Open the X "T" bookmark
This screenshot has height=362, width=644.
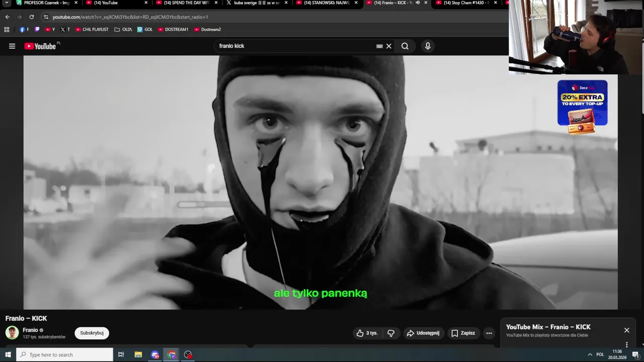coord(65,30)
